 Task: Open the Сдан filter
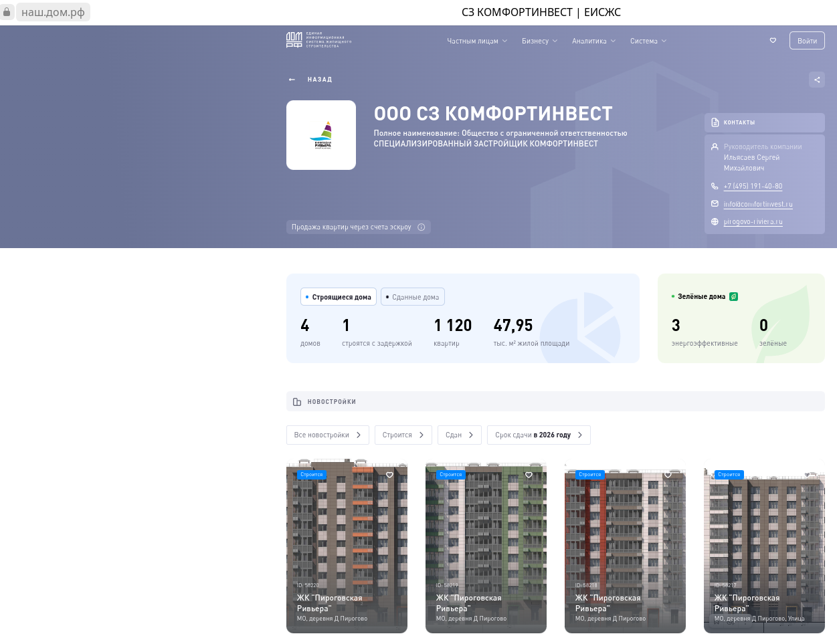[x=460, y=435]
